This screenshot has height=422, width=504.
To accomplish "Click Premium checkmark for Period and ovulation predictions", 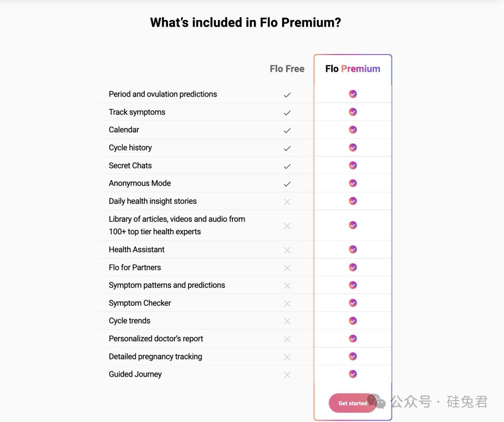I will tap(353, 94).
